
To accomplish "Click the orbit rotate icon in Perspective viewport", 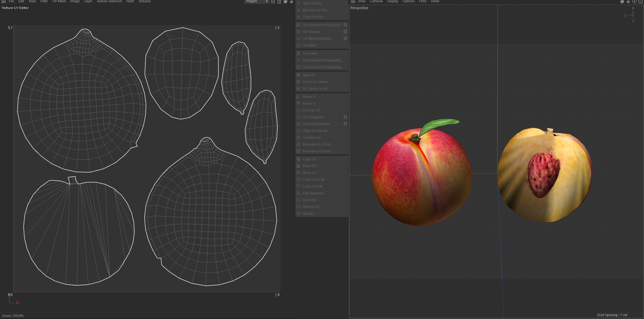I will click(634, 1).
